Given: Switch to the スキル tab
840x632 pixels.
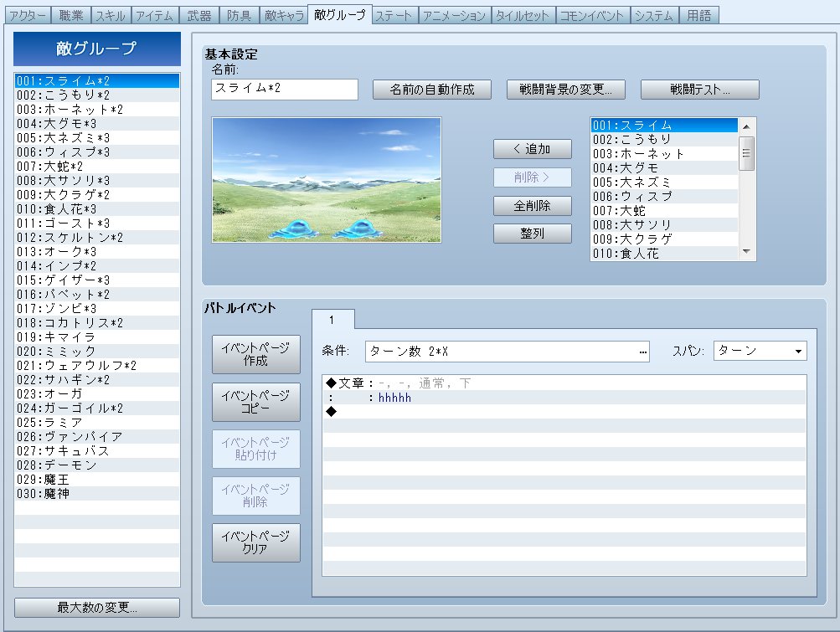Looking at the screenshot, I should [x=111, y=15].
